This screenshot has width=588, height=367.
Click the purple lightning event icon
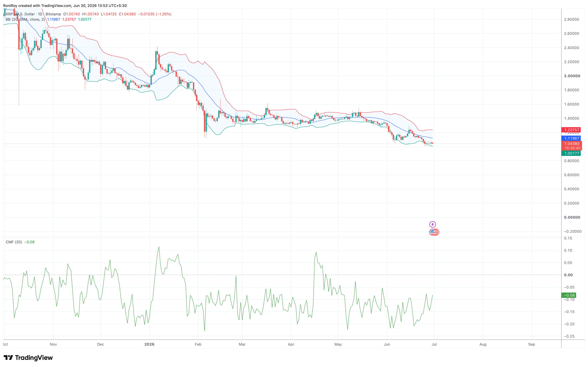(432, 224)
